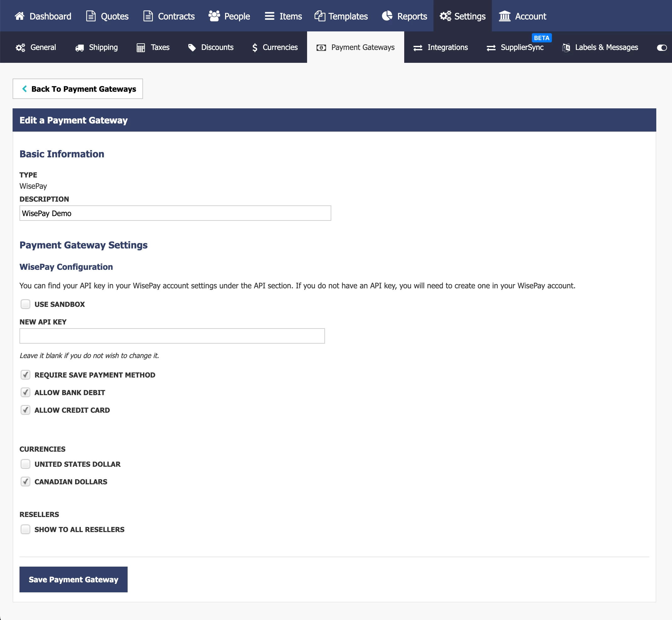Click the 'Basic Information' heading
The width and height of the screenshot is (672, 620).
[62, 154]
